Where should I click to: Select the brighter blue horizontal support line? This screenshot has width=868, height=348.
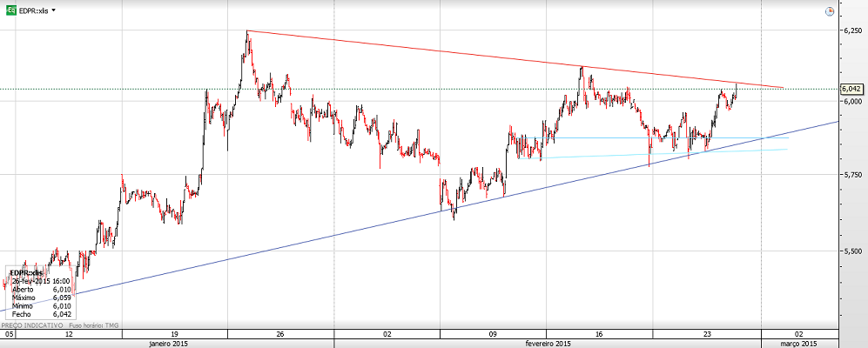click(x=653, y=137)
